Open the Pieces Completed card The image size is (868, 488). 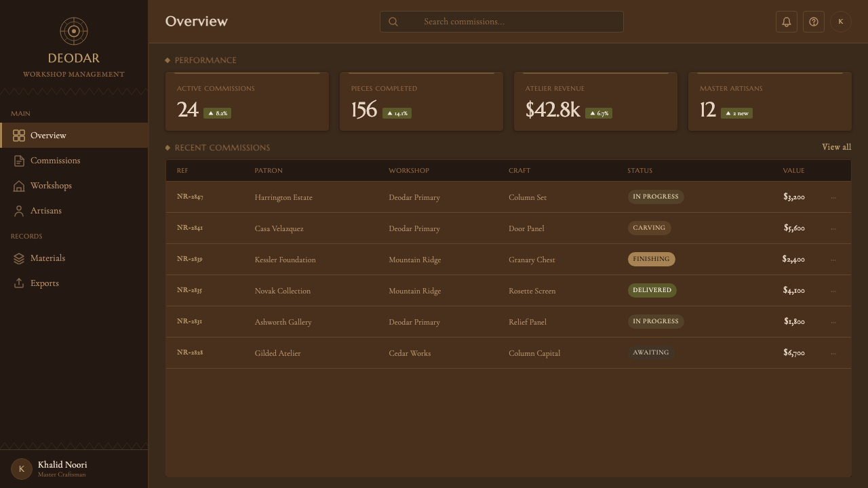click(422, 102)
